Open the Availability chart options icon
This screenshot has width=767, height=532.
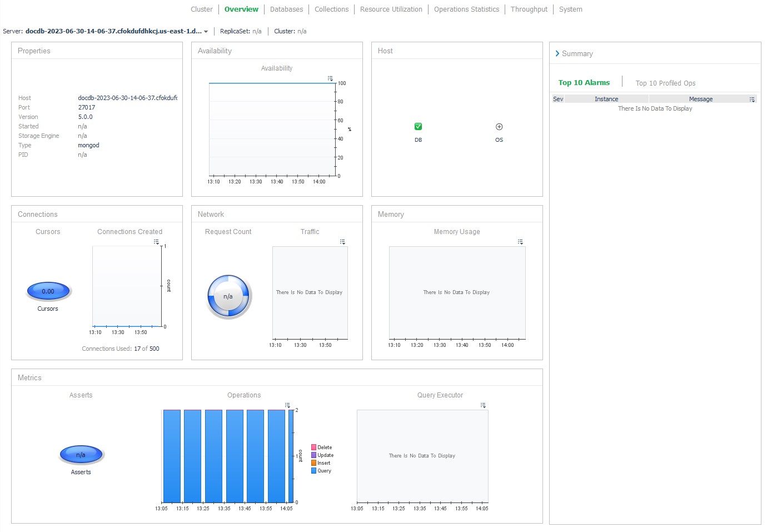tap(330, 78)
